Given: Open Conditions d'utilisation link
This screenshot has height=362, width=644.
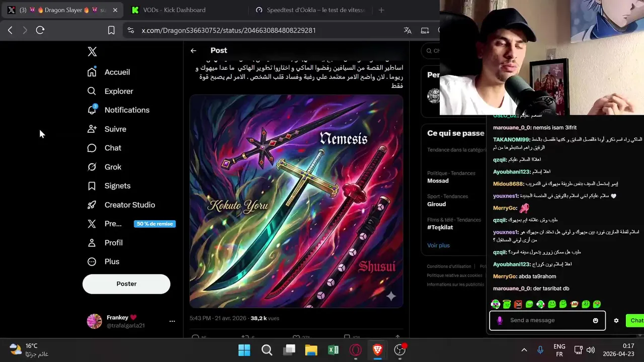Looking at the screenshot, I should pyautogui.click(x=449, y=266).
